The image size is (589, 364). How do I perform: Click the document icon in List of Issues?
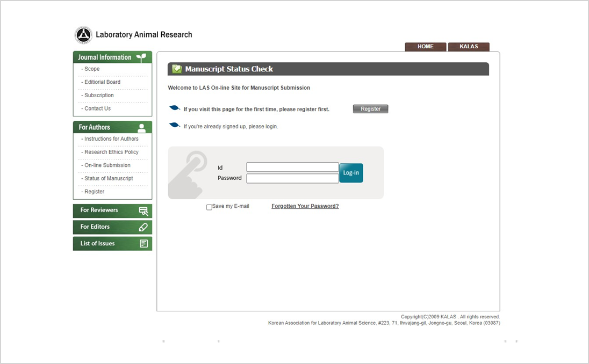click(x=143, y=244)
